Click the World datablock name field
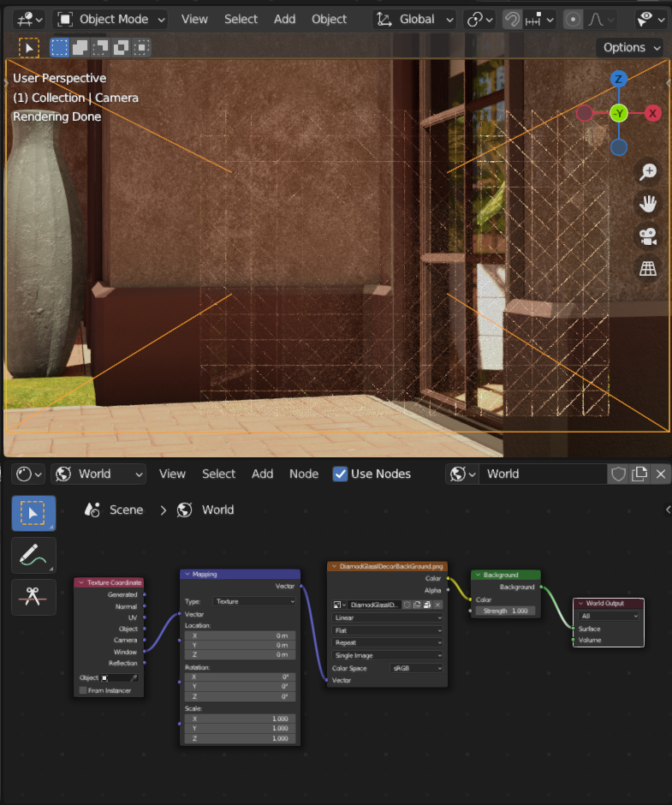The width and height of the screenshot is (672, 805). (543, 474)
